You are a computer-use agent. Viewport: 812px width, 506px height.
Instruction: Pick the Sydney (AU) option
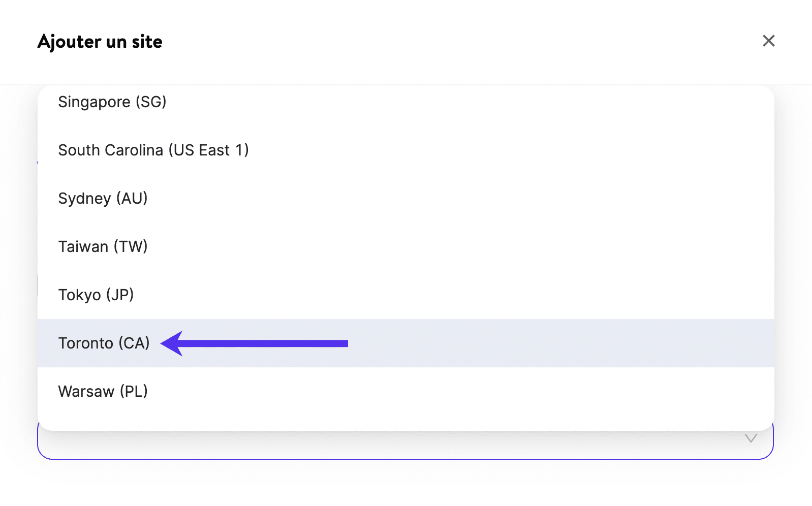coord(103,199)
